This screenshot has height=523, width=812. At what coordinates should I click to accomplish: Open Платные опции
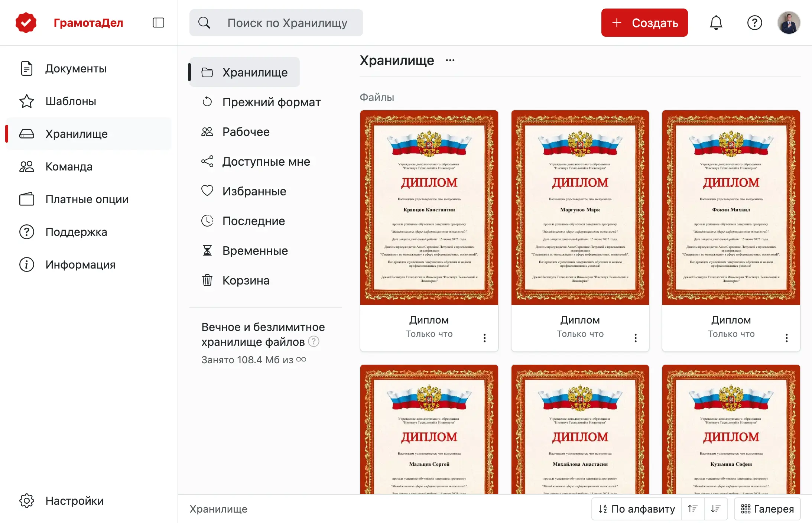[x=89, y=199]
